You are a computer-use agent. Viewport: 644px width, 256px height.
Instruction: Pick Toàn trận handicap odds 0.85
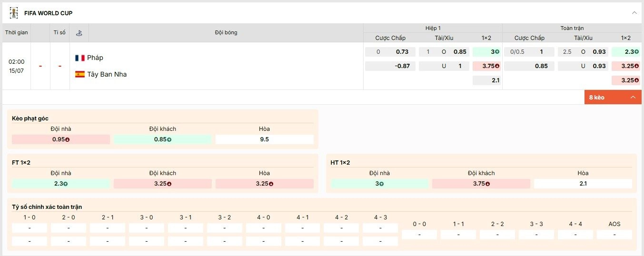coord(529,66)
